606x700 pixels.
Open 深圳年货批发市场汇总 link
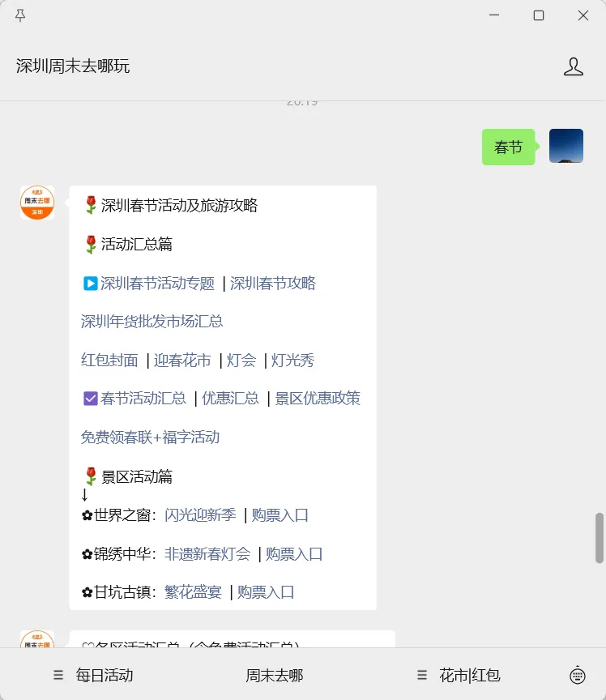pos(151,322)
